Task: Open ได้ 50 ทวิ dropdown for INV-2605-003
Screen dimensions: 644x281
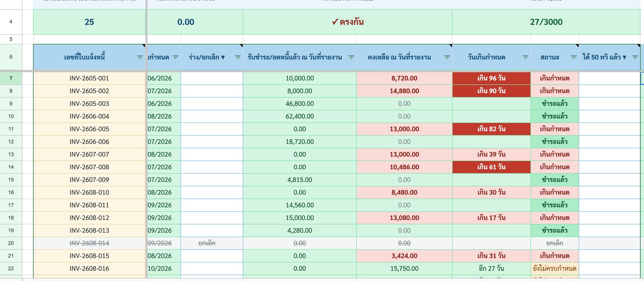Action: coord(609,104)
